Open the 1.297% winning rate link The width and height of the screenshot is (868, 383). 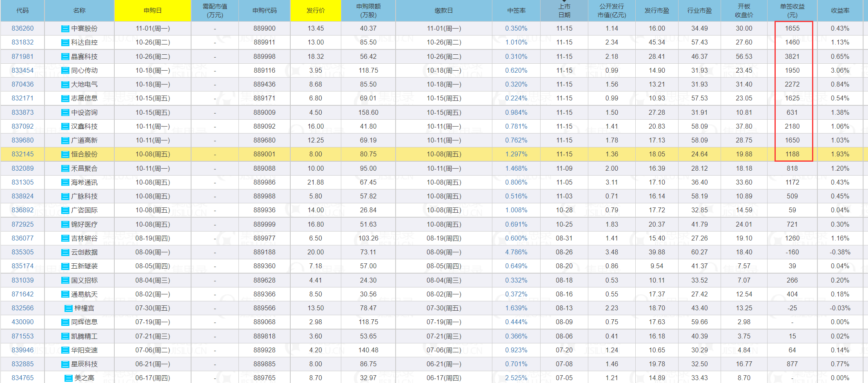point(516,154)
